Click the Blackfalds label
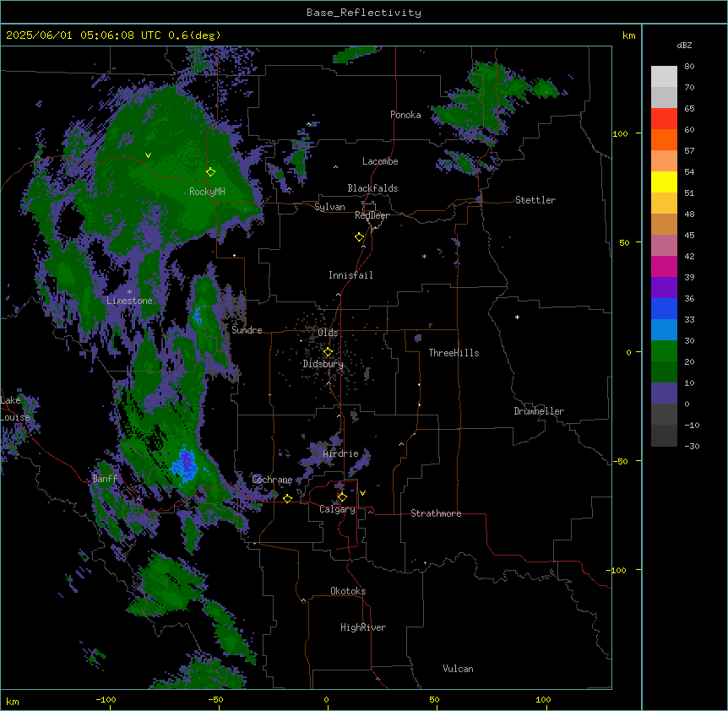Screen dimensions: 728x711 [x=372, y=188]
